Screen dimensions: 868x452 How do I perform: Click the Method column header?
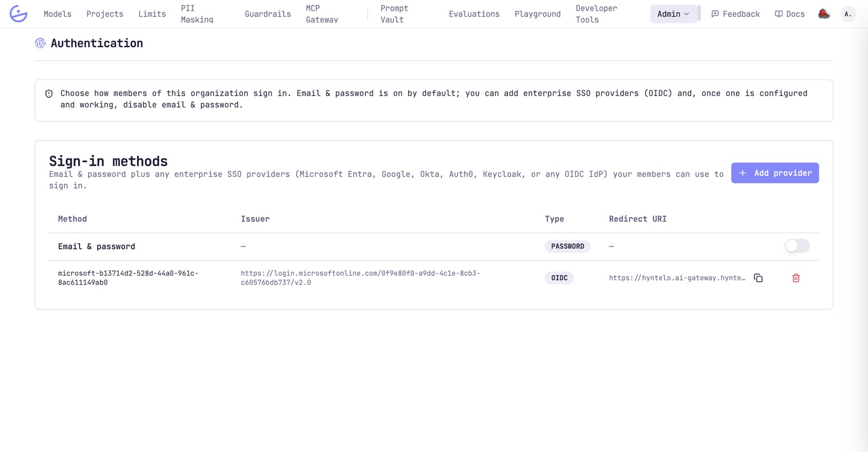pyautogui.click(x=72, y=219)
